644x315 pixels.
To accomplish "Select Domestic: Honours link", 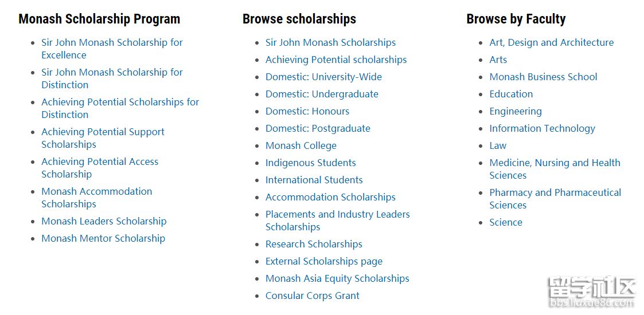I will tap(307, 111).
